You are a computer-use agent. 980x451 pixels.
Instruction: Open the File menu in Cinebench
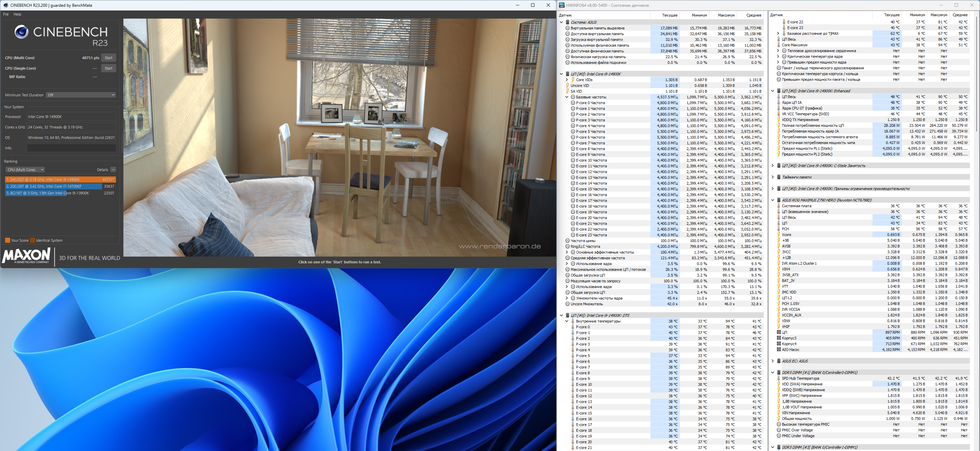coord(6,14)
